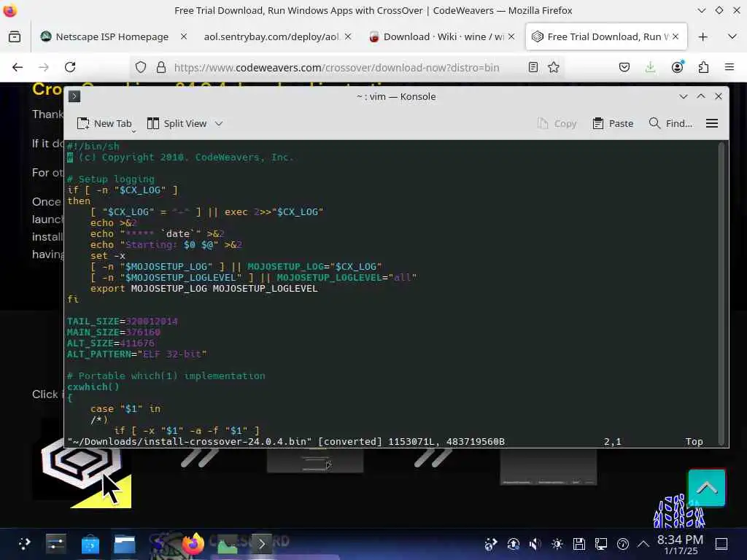Click the 'TAIL_SIZE' line in vim

coord(122,322)
